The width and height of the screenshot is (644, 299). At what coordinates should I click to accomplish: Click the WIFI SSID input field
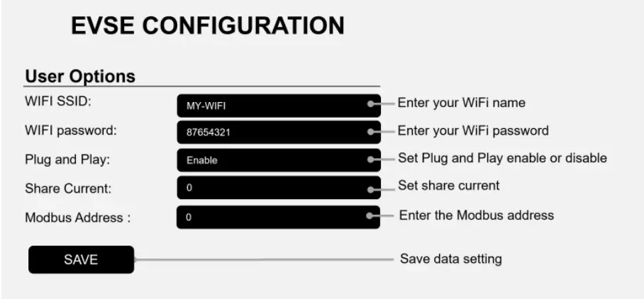click(278, 106)
